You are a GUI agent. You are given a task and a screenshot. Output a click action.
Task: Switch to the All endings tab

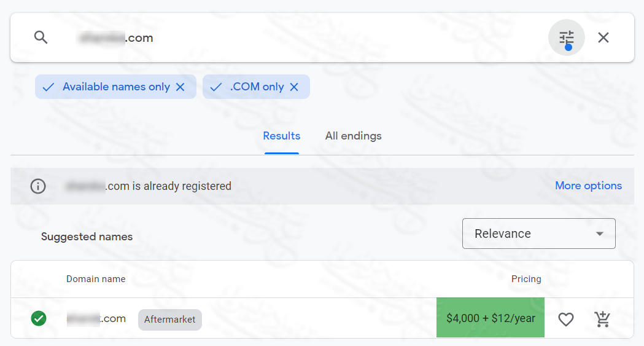(x=353, y=136)
